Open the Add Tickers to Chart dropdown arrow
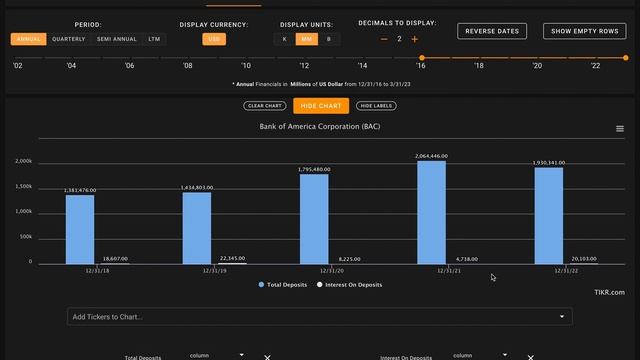Screen dimensions: 640x360 click(562, 317)
